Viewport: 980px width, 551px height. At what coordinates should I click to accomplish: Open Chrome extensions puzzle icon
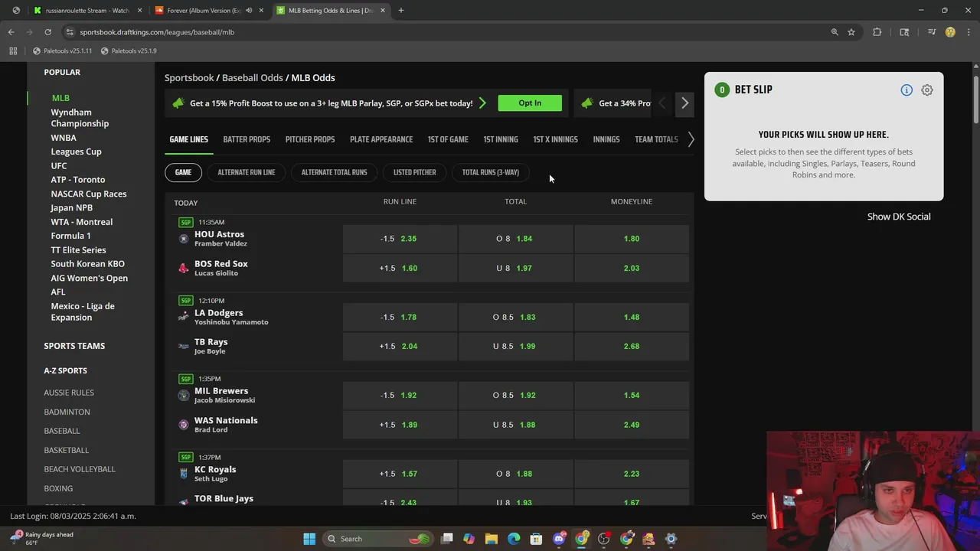pyautogui.click(x=877, y=32)
